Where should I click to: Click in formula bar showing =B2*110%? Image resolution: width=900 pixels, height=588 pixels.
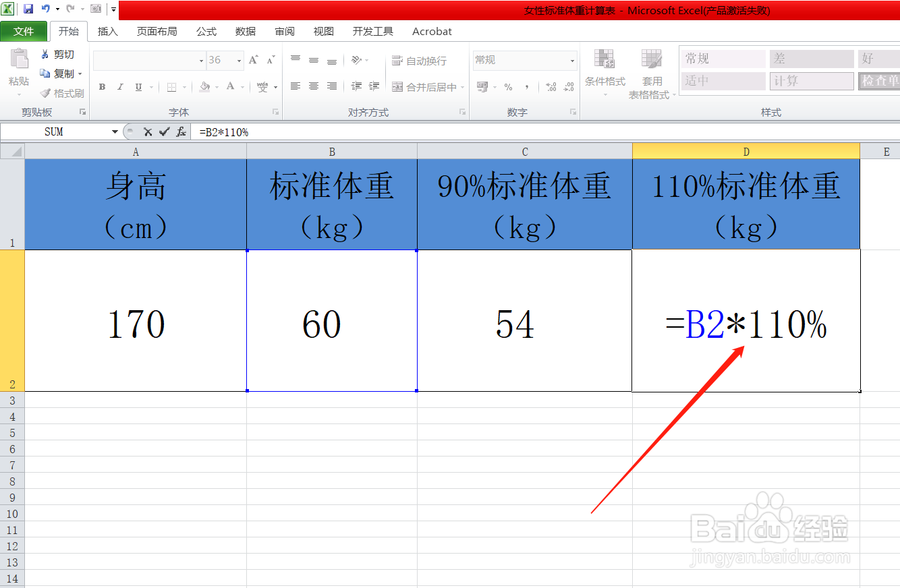pos(545,132)
